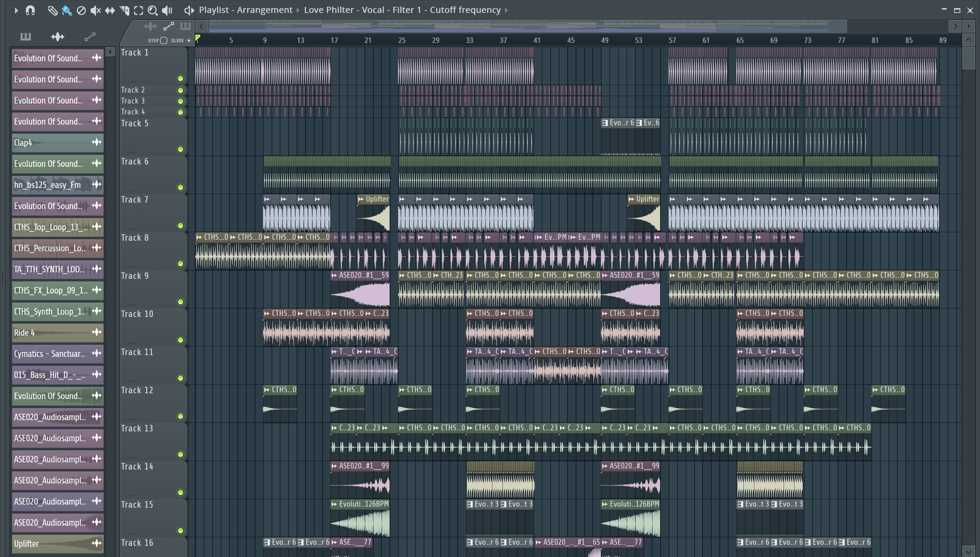Mute Track 2 with its green LED

[x=180, y=90]
